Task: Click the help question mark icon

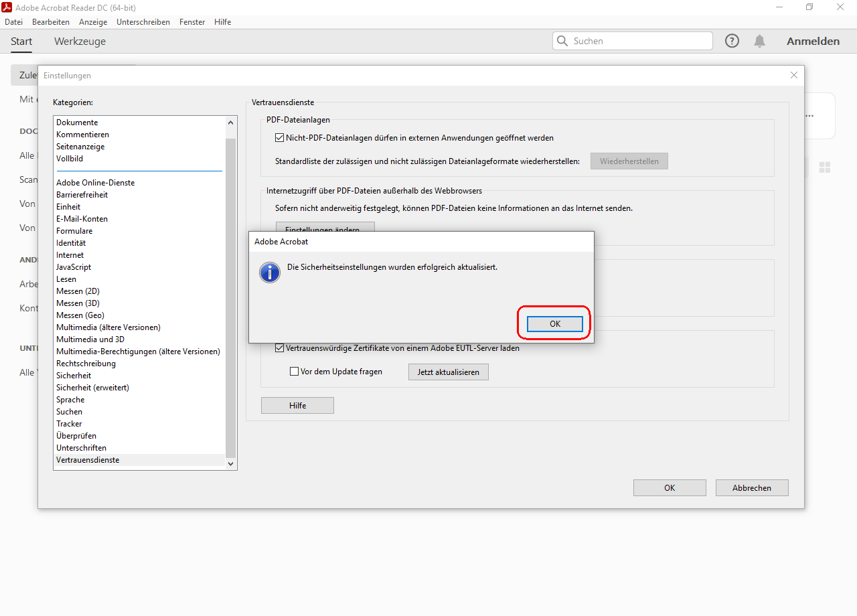Action: click(x=732, y=41)
